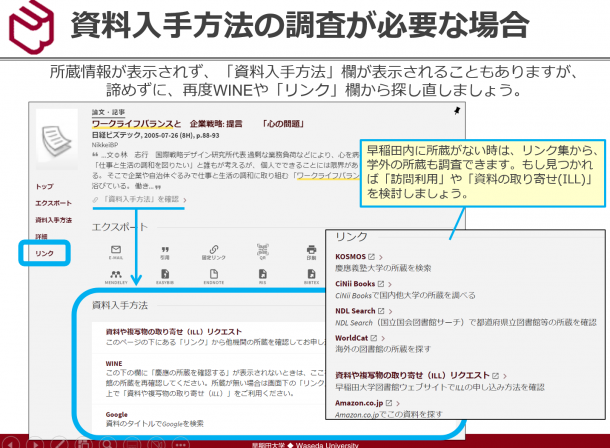The image size is (610, 448).
Task: Open 資料や複写物の取り寄せ link in リンク panel
Action: [x=412, y=375]
